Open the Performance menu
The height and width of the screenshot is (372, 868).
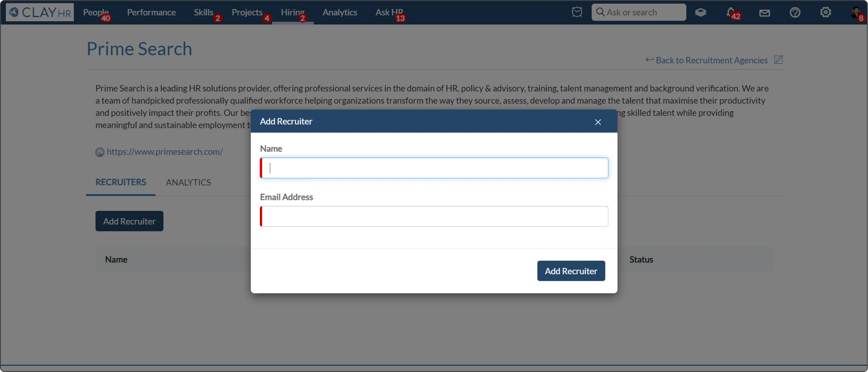pos(151,12)
